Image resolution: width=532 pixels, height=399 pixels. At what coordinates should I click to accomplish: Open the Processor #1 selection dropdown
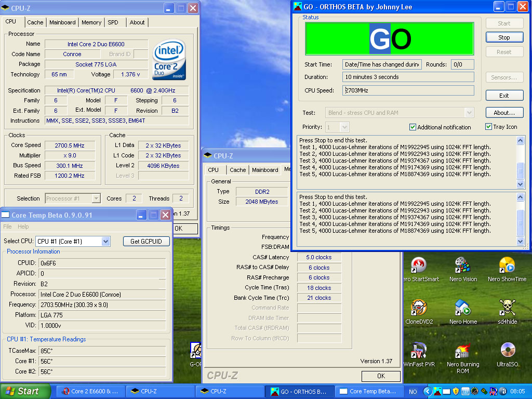coord(96,198)
